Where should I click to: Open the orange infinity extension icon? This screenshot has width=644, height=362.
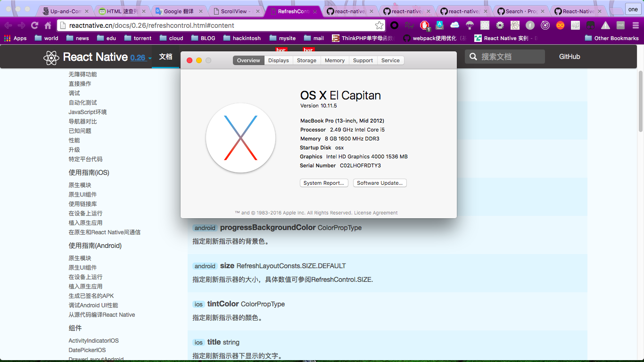560,25
